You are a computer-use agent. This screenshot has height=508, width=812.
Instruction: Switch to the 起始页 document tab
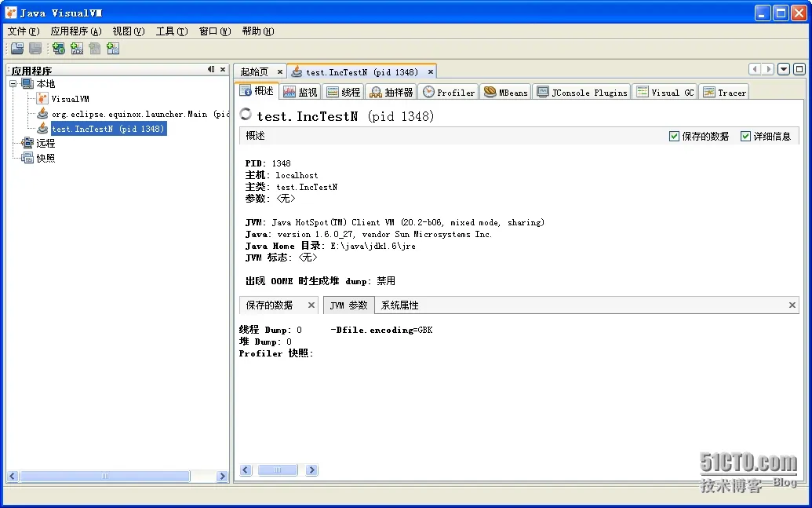[254, 72]
